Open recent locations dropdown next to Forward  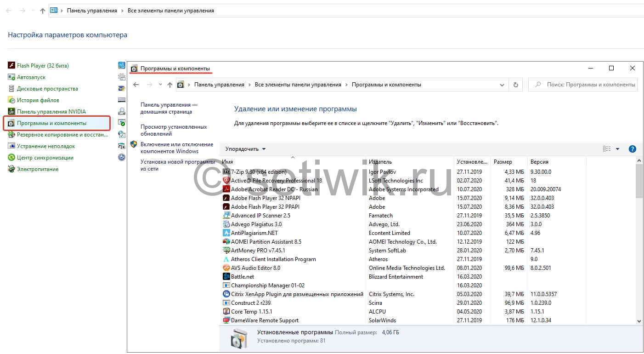coord(160,85)
